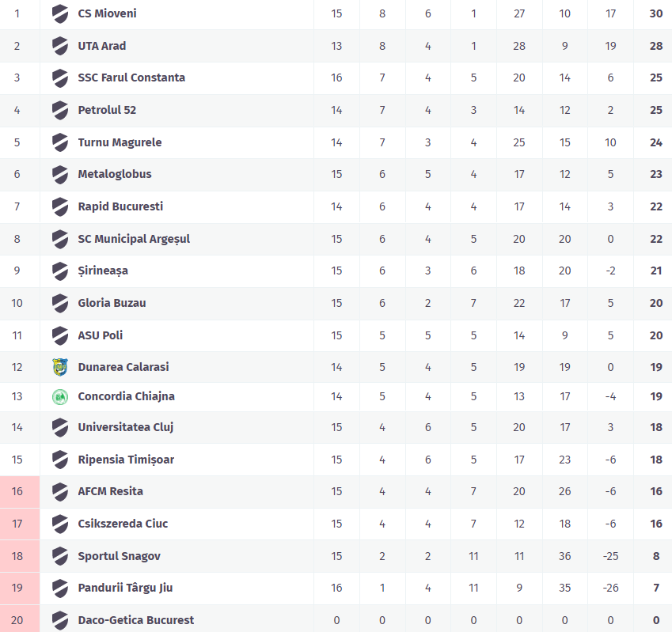Open the SSC Farul Constanta team link
This screenshot has height=632, width=672.
click(x=131, y=78)
